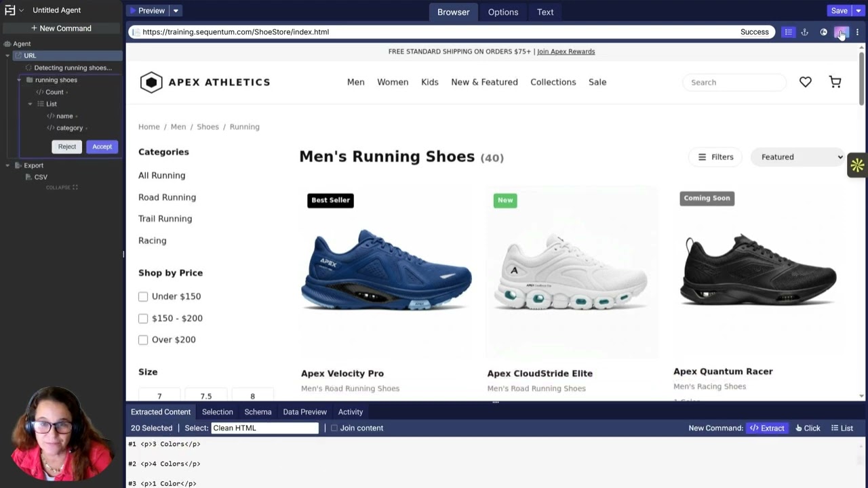This screenshot has width=868, height=488.
Task: Click the store Search input field
Action: pyautogui.click(x=734, y=83)
